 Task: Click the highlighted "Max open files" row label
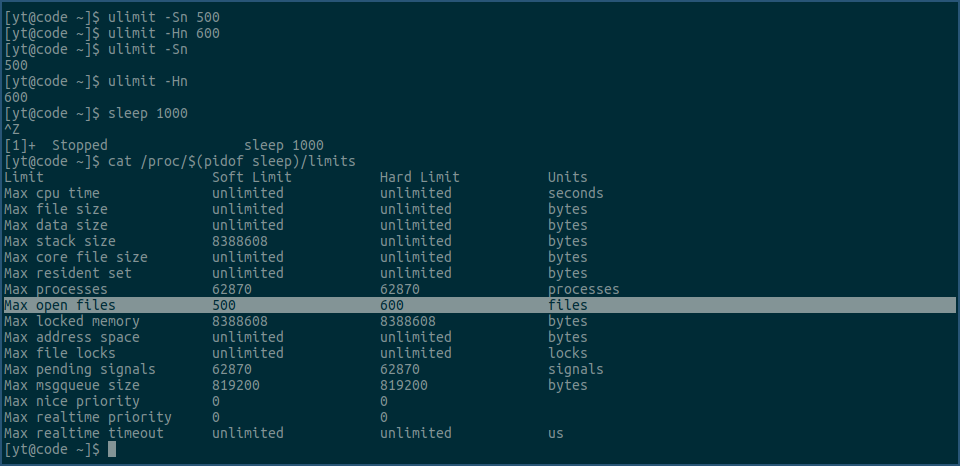click(x=60, y=305)
